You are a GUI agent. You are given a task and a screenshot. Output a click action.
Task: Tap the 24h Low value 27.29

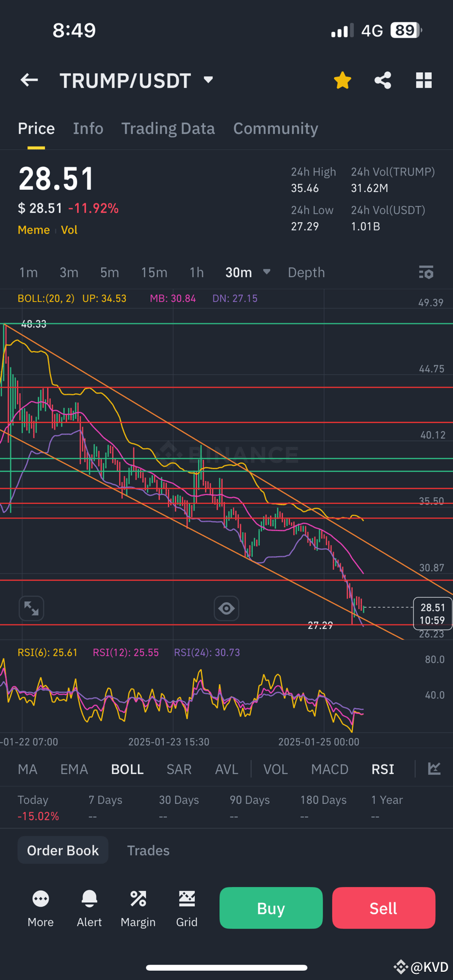point(305,226)
